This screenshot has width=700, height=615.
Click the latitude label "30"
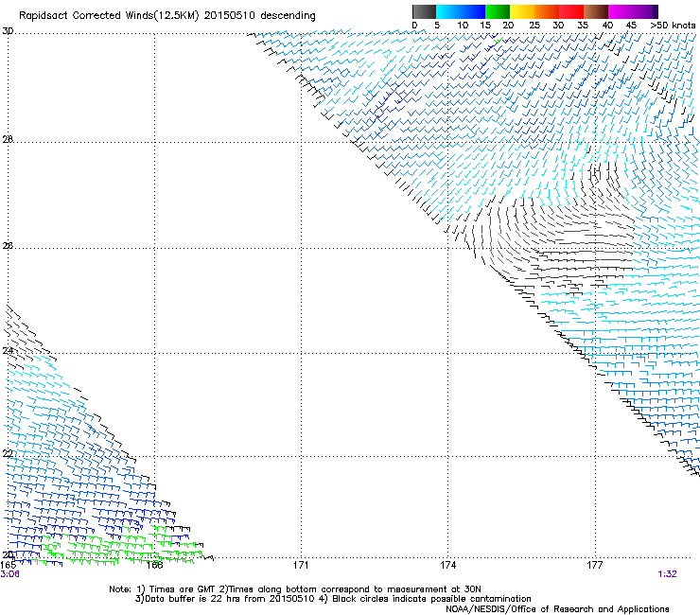(8, 31)
